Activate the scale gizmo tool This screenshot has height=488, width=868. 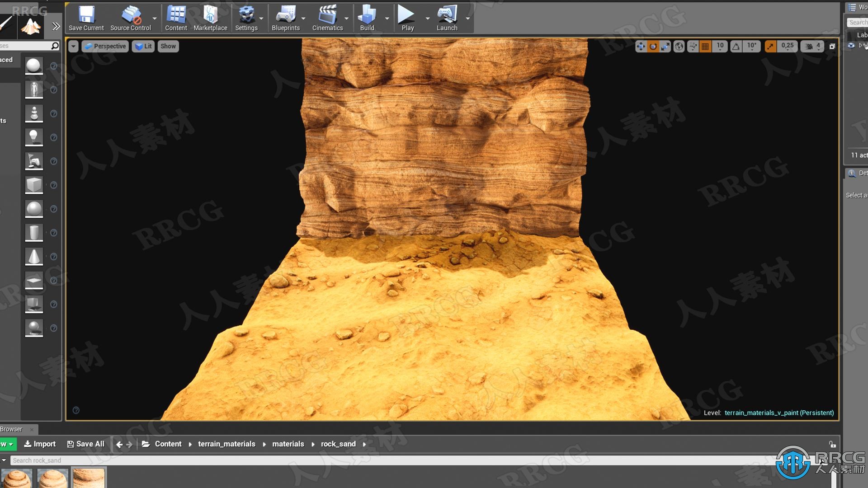point(665,46)
